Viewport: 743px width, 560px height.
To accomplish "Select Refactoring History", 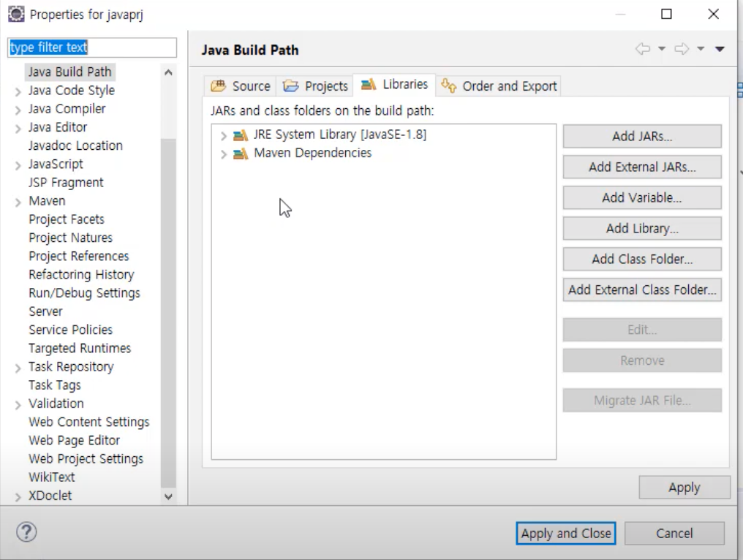I will coord(81,275).
